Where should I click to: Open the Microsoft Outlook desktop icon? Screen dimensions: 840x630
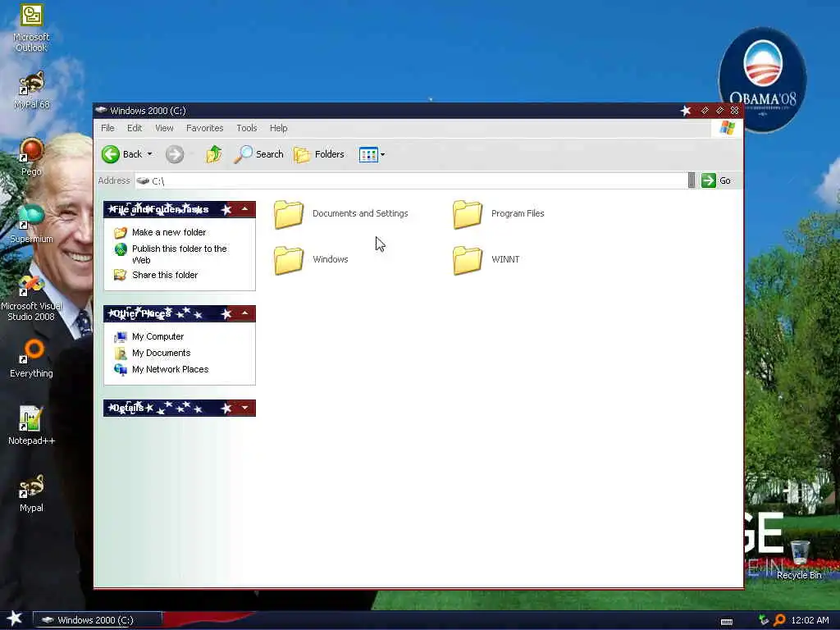[x=31, y=27]
